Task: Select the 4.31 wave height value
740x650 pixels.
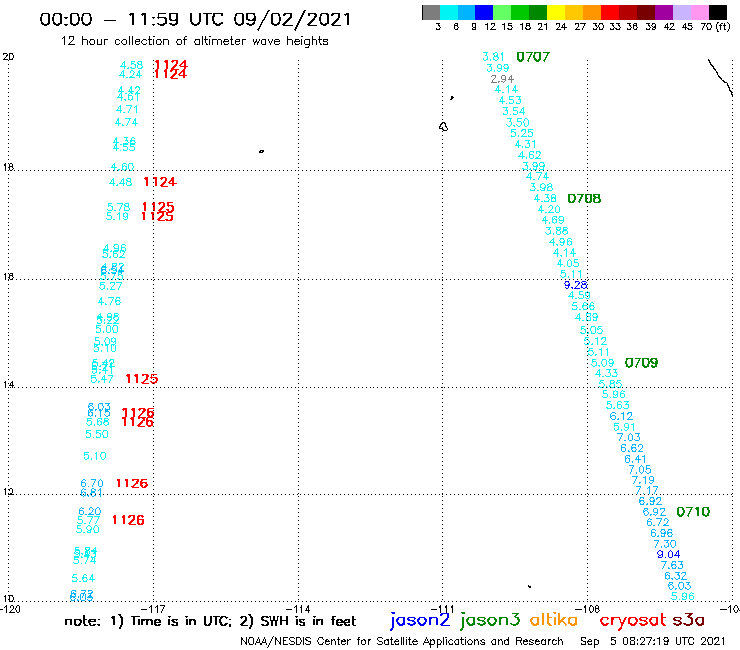Action: point(525,144)
